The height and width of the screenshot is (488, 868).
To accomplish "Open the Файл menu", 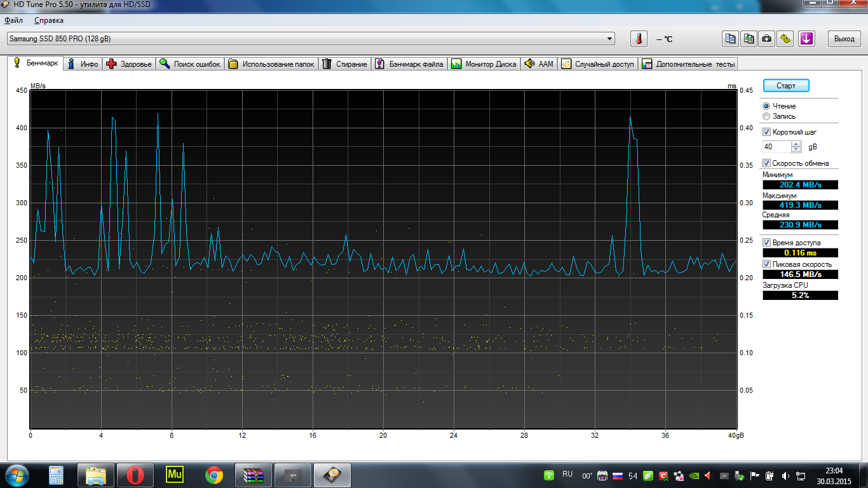I will point(13,20).
